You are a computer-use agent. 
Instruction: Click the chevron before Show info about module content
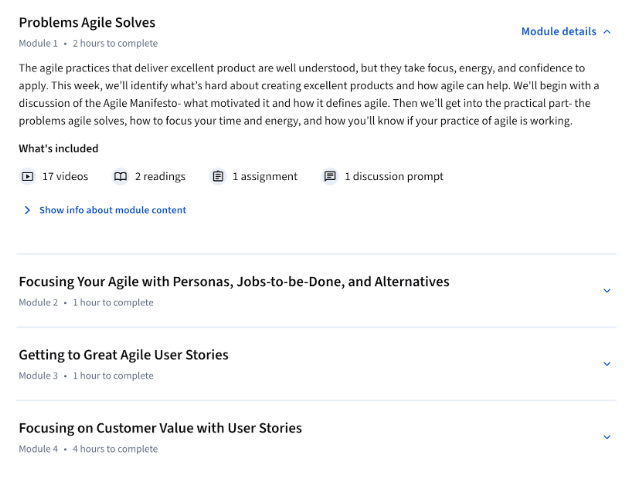[x=27, y=211]
